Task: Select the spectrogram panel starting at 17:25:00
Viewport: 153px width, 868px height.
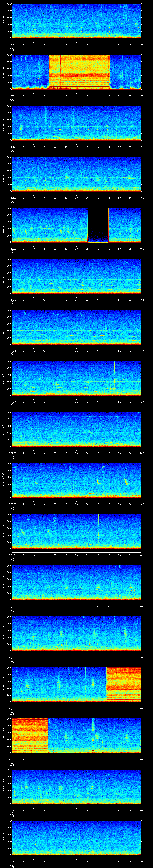Action: pos(76,582)
